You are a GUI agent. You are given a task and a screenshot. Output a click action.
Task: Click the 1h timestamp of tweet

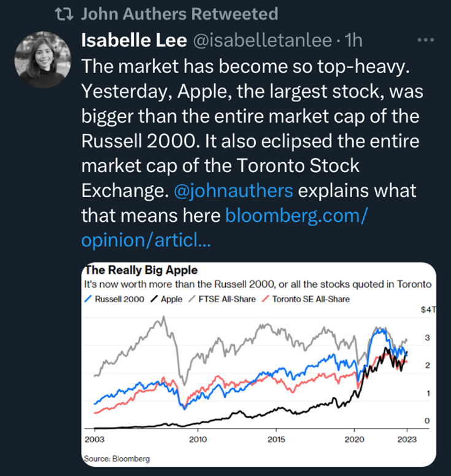pyautogui.click(x=354, y=41)
